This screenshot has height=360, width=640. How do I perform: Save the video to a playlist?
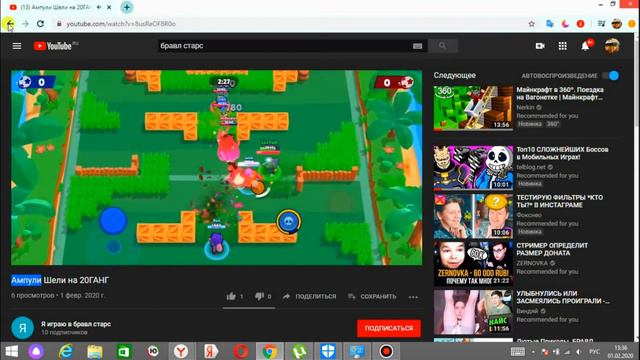pyautogui.click(x=372, y=296)
